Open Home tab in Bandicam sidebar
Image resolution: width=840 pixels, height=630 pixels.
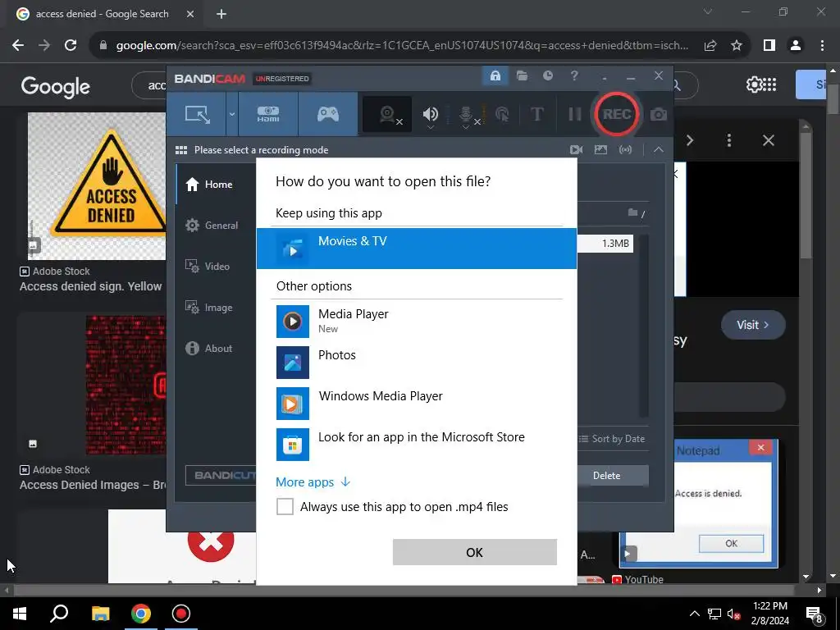(216, 185)
